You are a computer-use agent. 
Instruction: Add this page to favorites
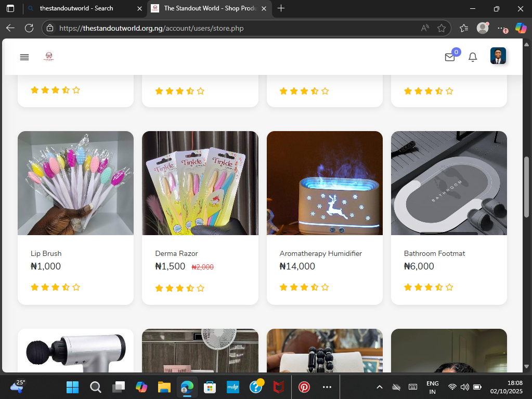click(442, 28)
